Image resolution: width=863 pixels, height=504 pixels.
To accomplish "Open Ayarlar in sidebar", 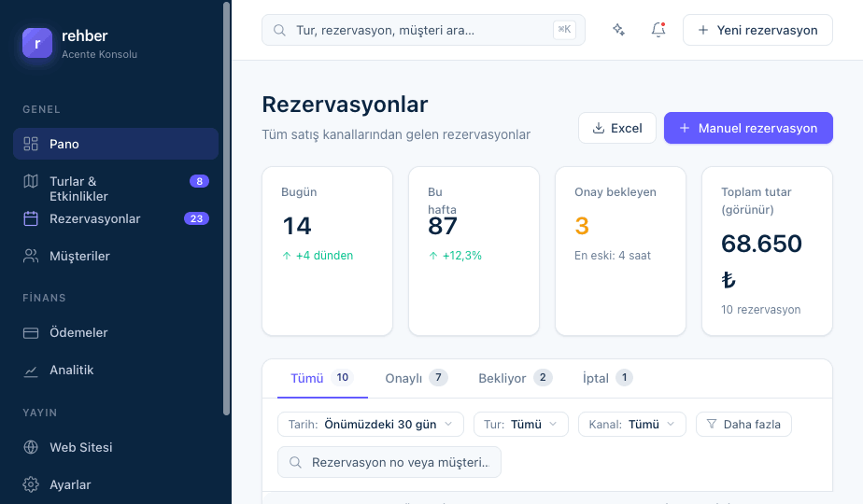I will 116,484.
